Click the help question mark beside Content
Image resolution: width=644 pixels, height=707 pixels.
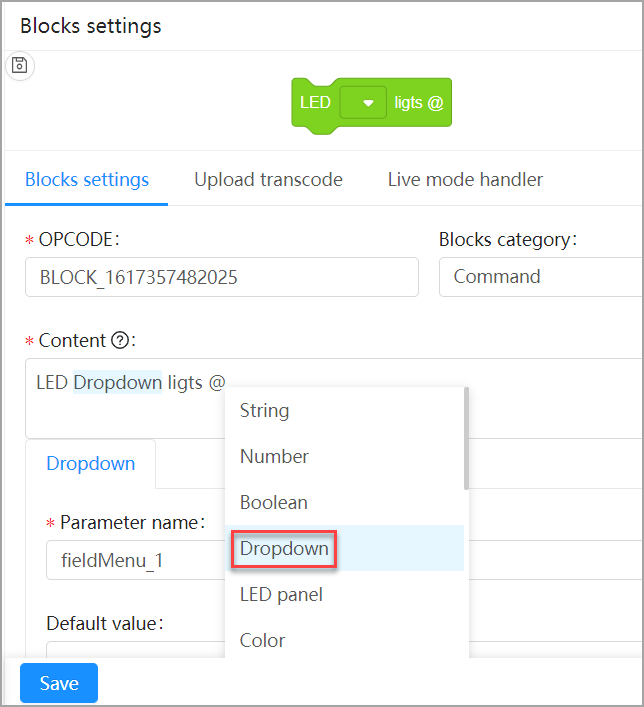(119, 341)
